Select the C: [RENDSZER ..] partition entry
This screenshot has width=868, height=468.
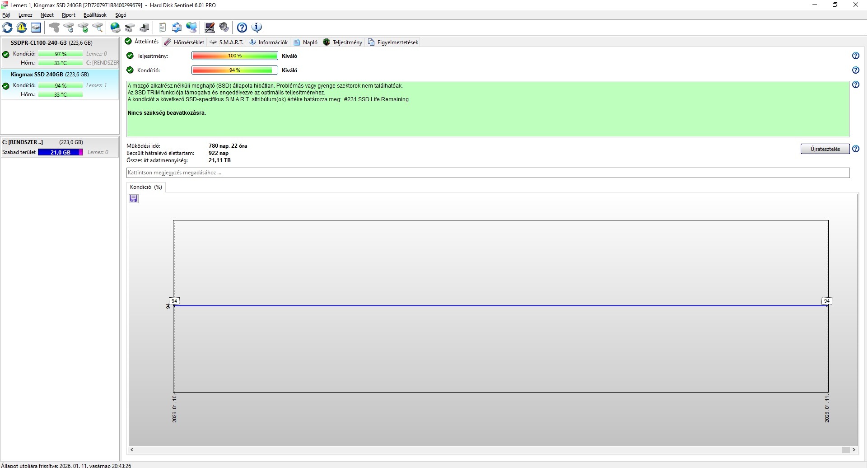[x=60, y=147]
